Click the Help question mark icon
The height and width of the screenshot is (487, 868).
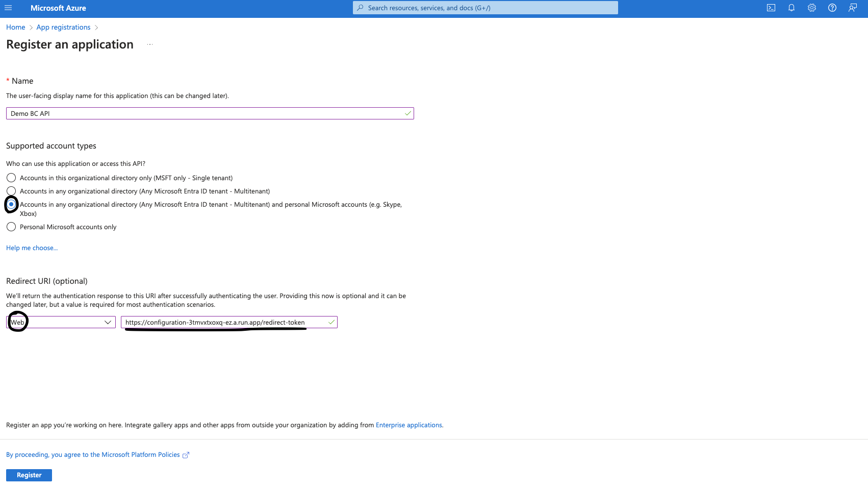(x=832, y=8)
